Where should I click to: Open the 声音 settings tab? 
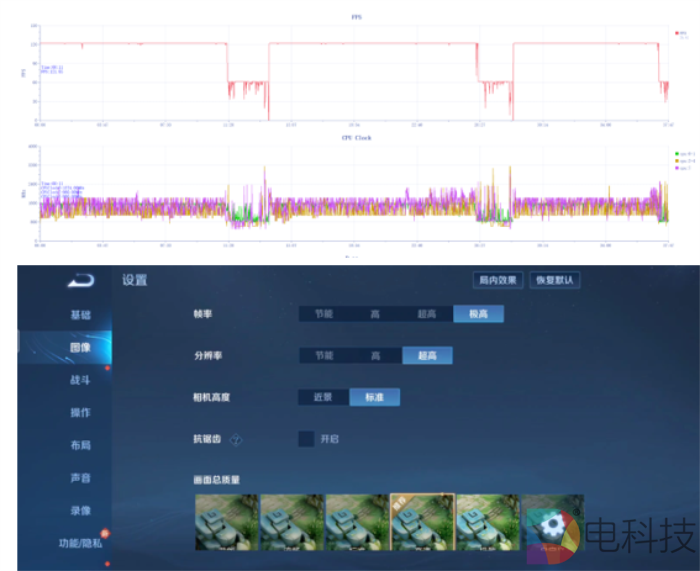point(80,478)
